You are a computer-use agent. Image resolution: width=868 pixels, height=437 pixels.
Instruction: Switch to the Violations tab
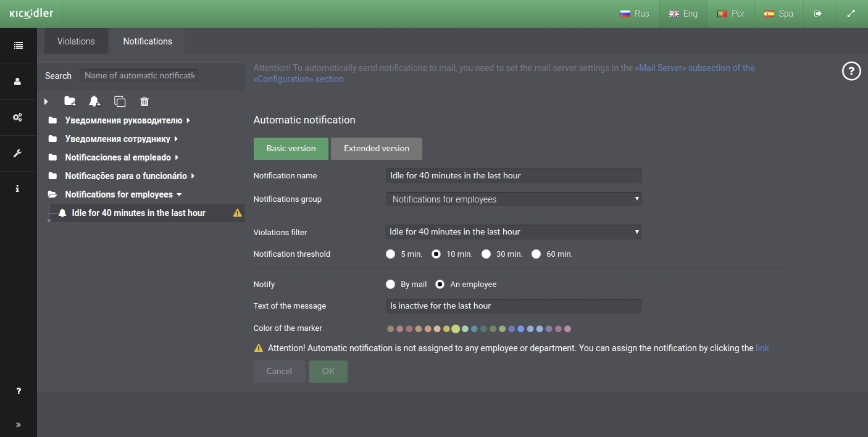pos(76,41)
